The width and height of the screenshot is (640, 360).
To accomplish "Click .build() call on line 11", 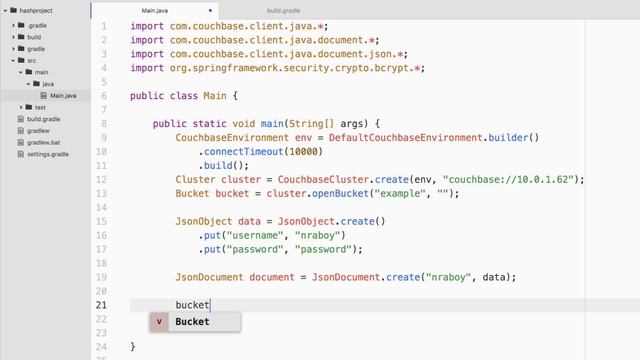I will click(224, 166).
